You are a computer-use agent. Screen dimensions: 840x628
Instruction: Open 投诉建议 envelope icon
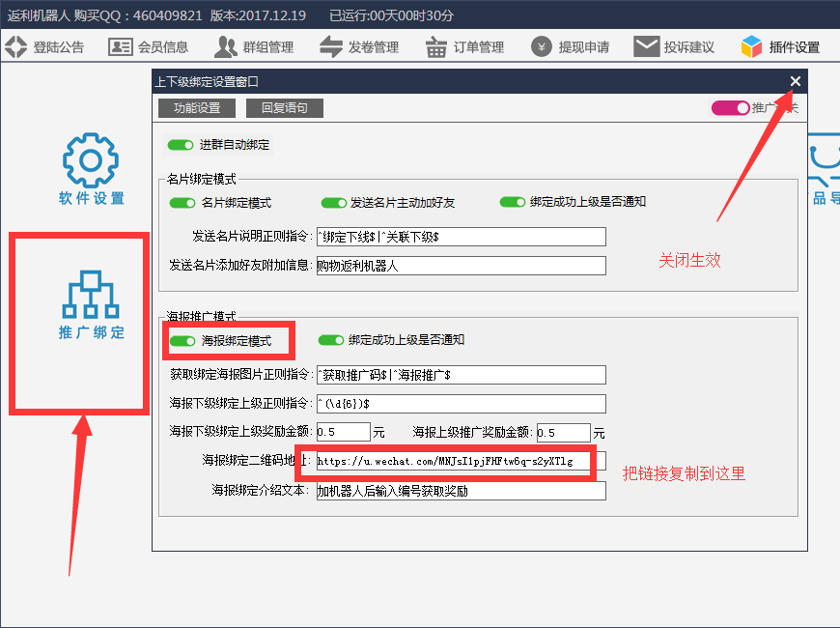[646, 46]
